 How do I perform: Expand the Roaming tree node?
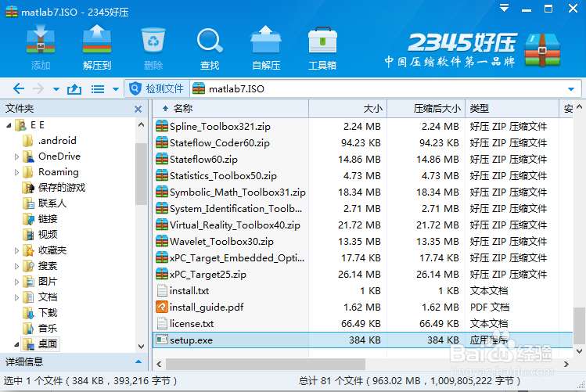[x=16, y=173]
